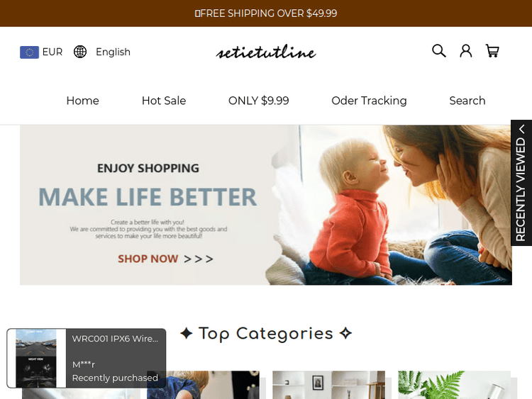
Task: Open the search magnifier icon
Action: pyautogui.click(x=438, y=51)
